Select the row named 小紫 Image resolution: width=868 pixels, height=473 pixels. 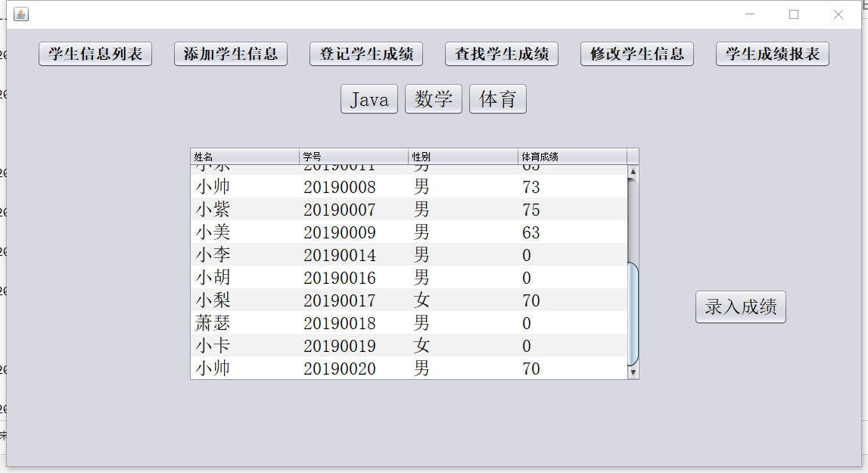tap(409, 210)
